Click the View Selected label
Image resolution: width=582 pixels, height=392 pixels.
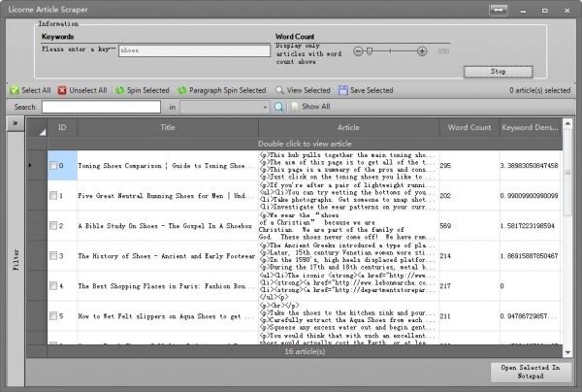(x=308, y=90)
